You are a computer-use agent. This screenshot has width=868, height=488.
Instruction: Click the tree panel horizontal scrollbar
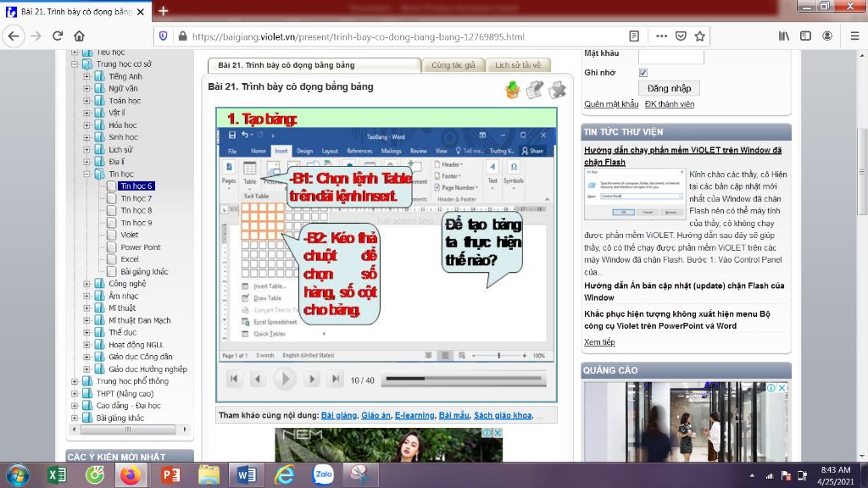129,430
